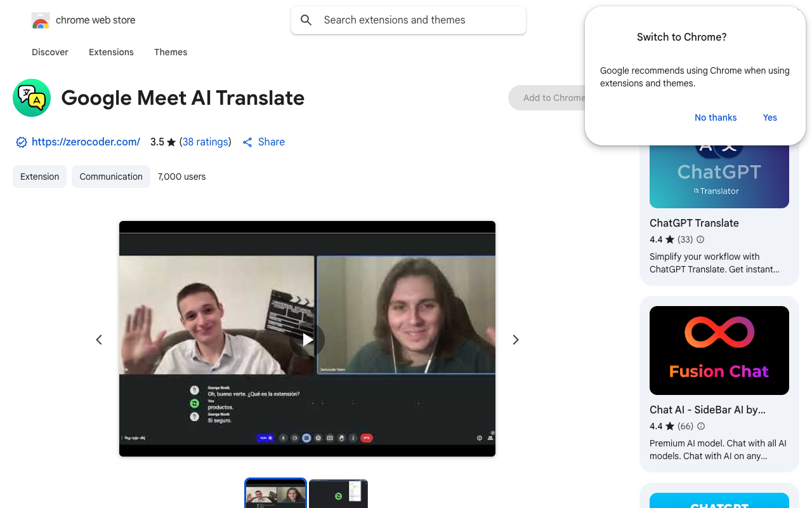Click the verified publisher badge icon
Viewport: 812px width, 508px height.
[22, 142]
